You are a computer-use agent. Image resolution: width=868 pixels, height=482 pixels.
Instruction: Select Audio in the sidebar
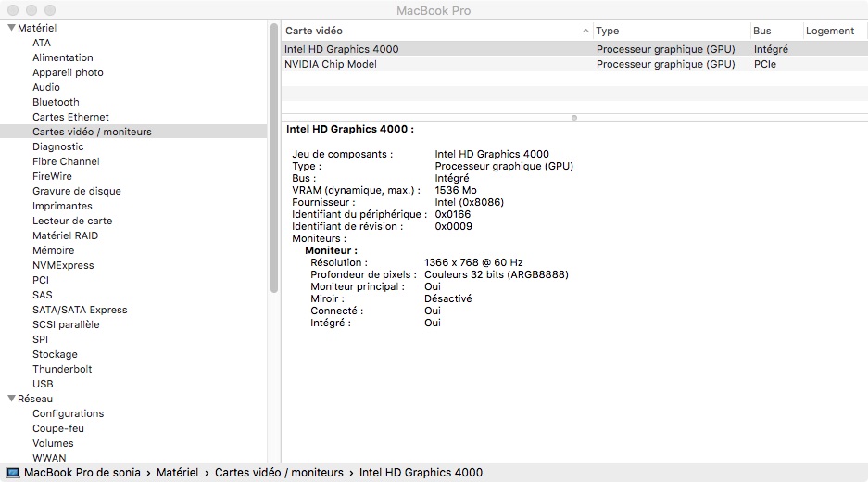click(x=46, y=87)
